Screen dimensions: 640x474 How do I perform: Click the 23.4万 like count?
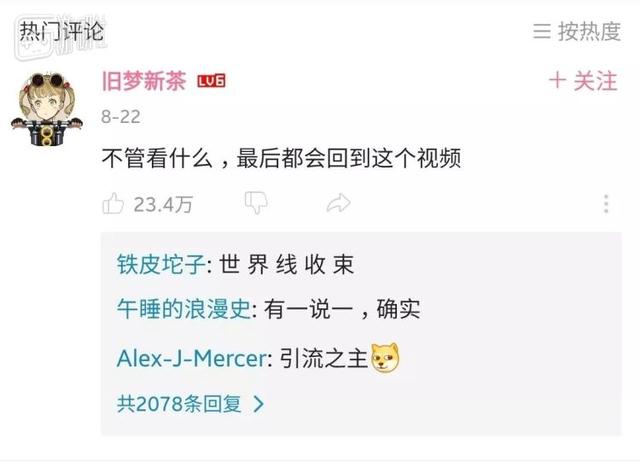163,205
